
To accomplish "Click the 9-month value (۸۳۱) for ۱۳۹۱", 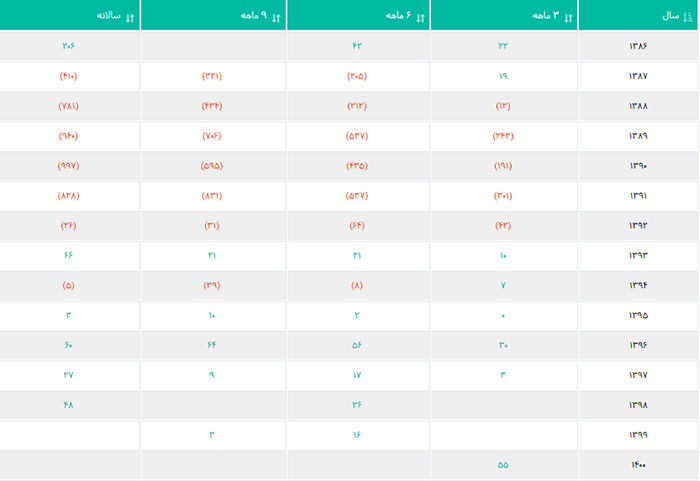I will (212, 196).
